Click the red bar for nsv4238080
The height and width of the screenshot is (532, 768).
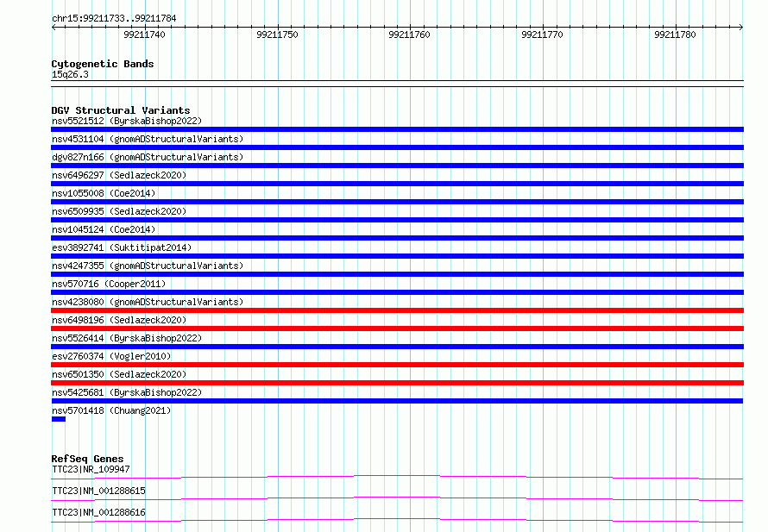(397, 310)
